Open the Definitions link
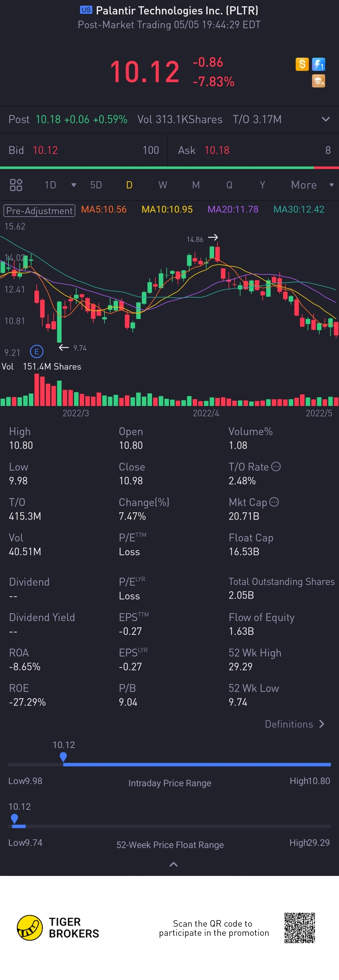339x980 pixels. (x=294, y=724)
